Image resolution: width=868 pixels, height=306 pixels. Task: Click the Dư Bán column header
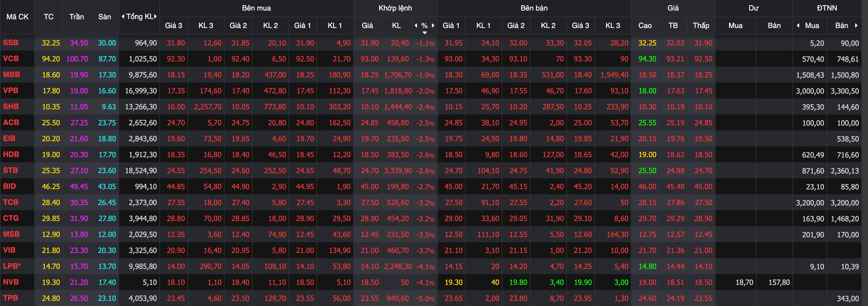click(774, 26)
